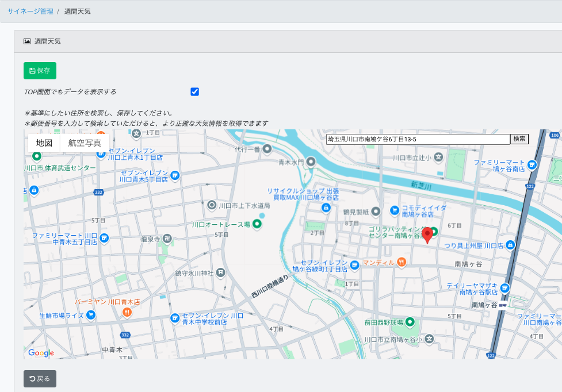Click the 鎮守氷川神社 shrine icon
This screenshot has height=392, width=562.
point(221,273)
